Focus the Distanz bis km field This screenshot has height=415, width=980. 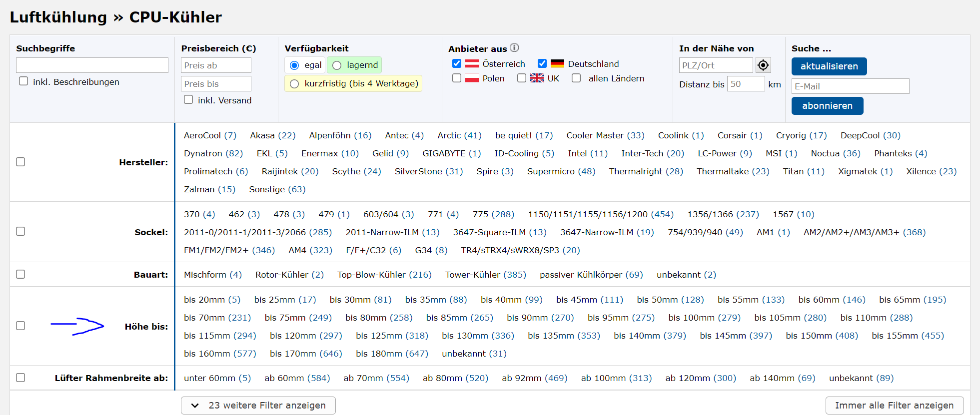coord(746,84)
